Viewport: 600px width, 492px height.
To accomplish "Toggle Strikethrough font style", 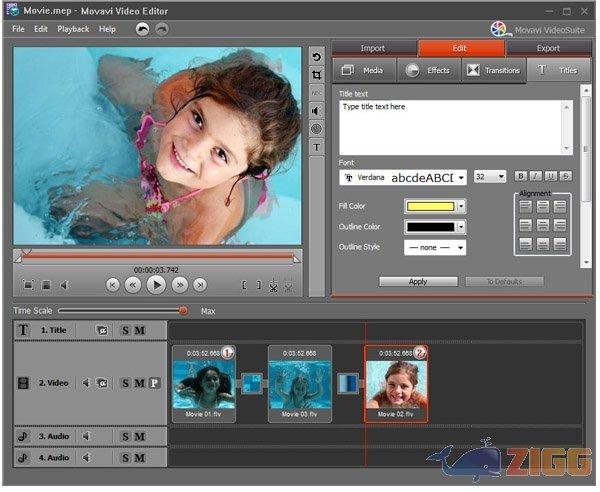I will 566,176.
